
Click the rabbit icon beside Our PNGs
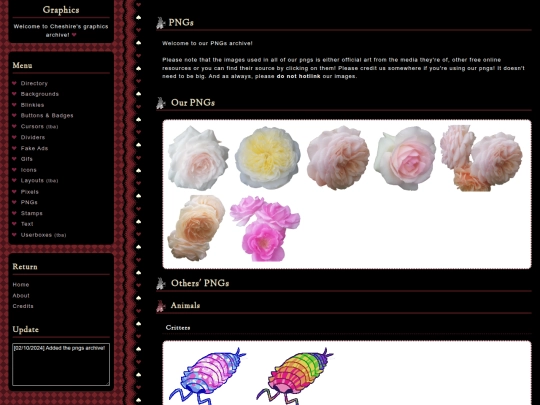pos(160,103)
